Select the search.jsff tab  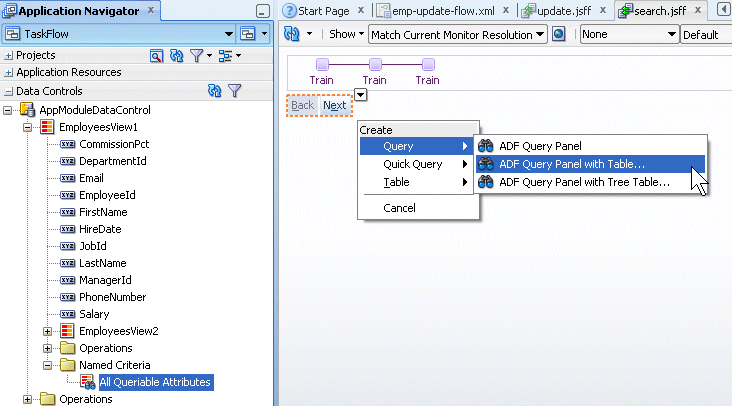tap(660, 11)
